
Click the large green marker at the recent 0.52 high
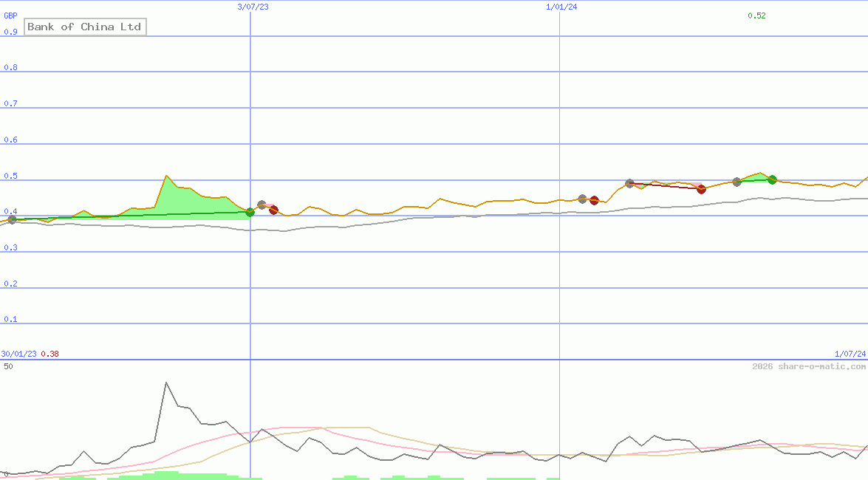(772, 179)
